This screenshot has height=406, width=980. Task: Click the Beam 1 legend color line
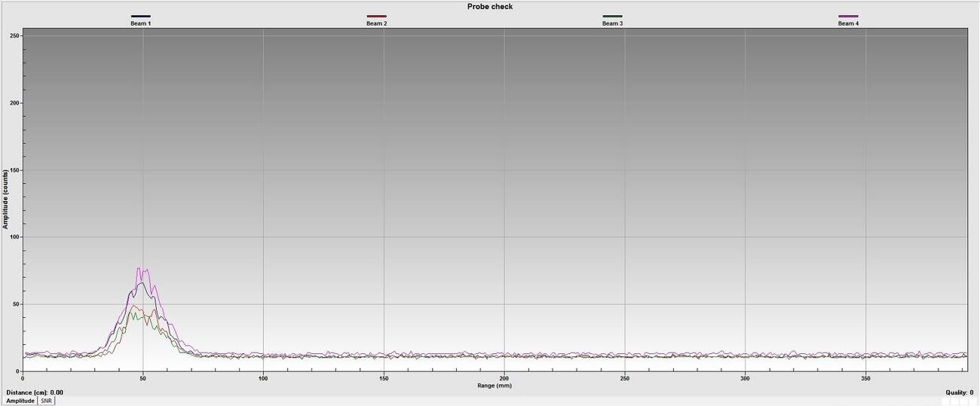pos(141,16)
